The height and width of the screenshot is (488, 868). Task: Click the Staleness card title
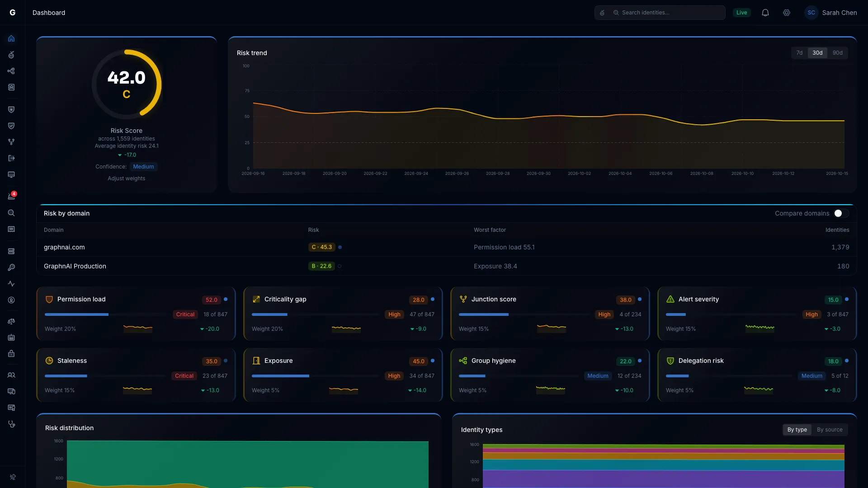[x=72, y=361]
